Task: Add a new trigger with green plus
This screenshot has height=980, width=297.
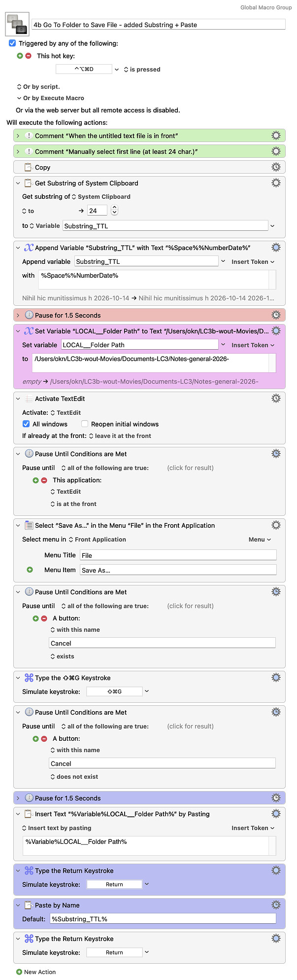Action: 20,56
